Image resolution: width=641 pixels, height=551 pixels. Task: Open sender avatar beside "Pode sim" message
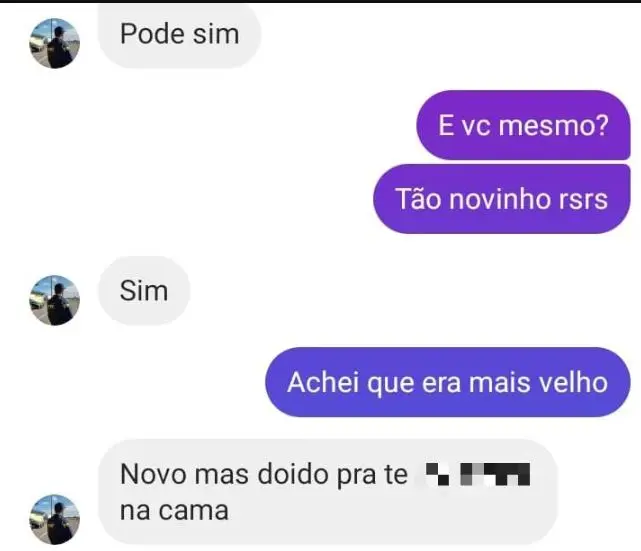point(54,43)
